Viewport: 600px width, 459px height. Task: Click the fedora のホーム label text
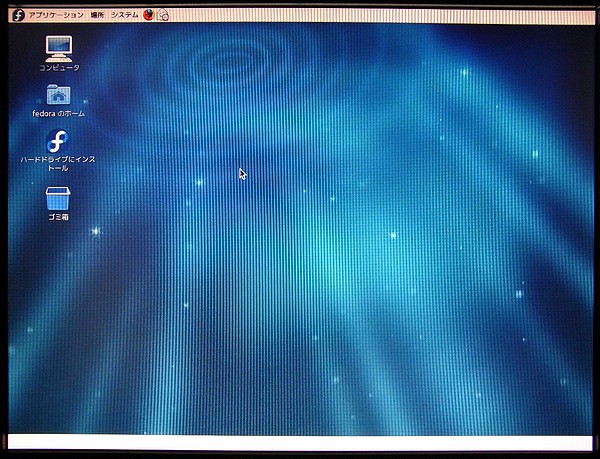59,114
